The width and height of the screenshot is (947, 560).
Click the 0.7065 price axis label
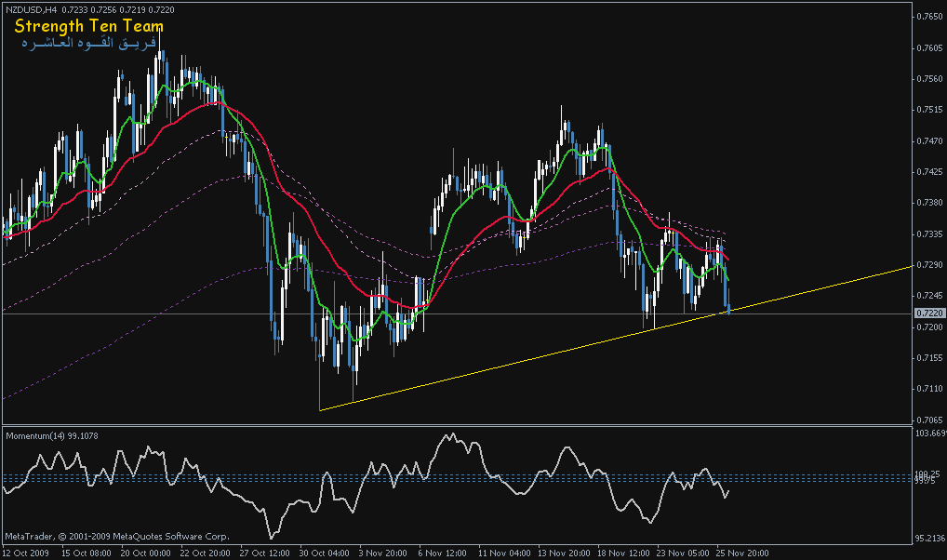[928, 420]
